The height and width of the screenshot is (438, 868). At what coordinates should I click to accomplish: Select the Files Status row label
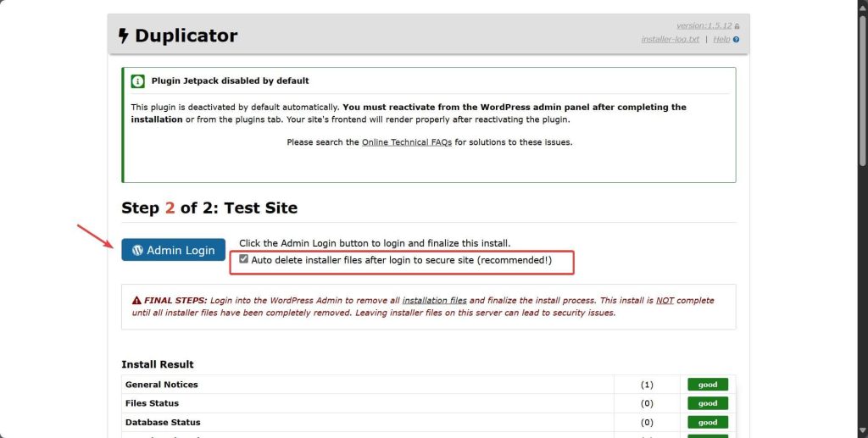pyautogui.click(x=153, y=403)
